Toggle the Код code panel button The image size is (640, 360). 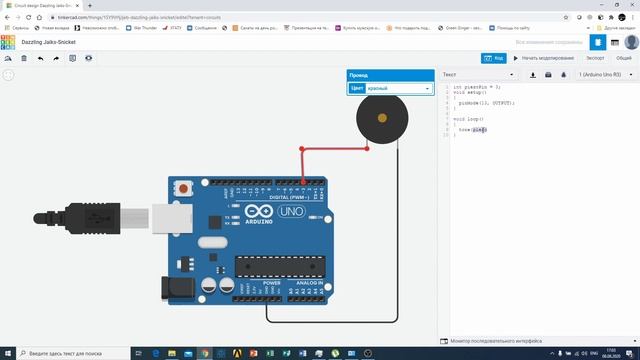coord(493,58)
